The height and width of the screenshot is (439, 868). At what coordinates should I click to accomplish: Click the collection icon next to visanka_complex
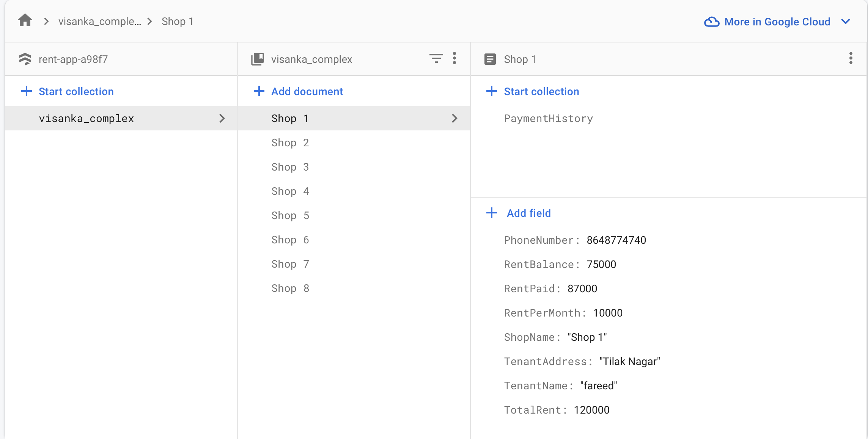click(258, 59)
